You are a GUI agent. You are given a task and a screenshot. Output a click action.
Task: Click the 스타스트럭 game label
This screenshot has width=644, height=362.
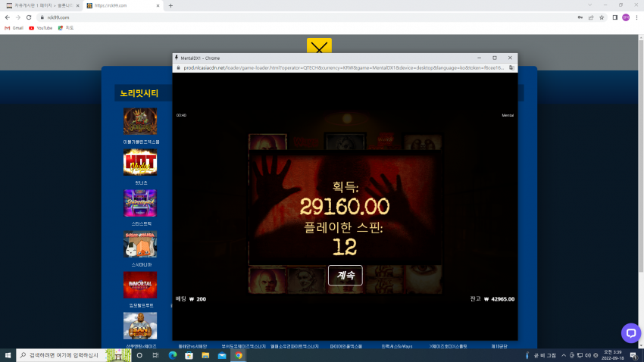coord(141,223)
